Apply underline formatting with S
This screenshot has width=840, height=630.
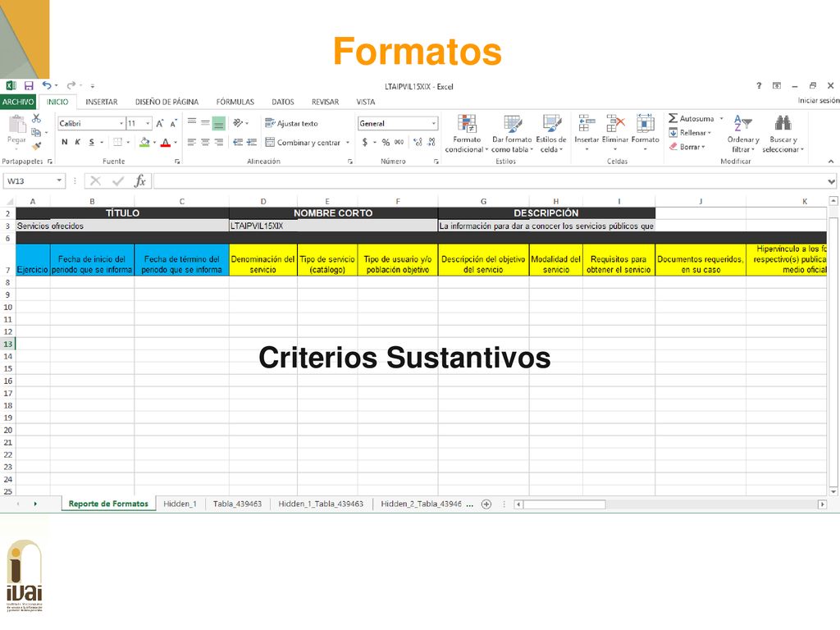92,142
